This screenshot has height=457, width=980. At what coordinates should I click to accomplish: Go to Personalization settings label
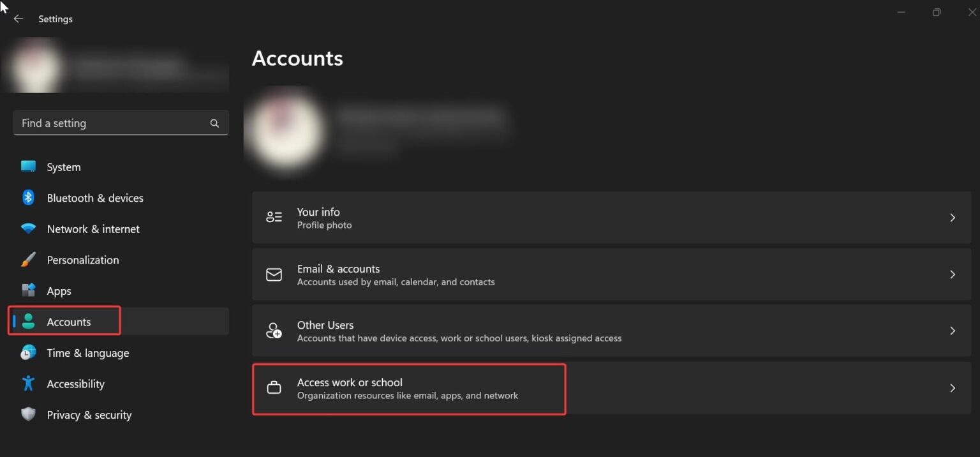83,260
